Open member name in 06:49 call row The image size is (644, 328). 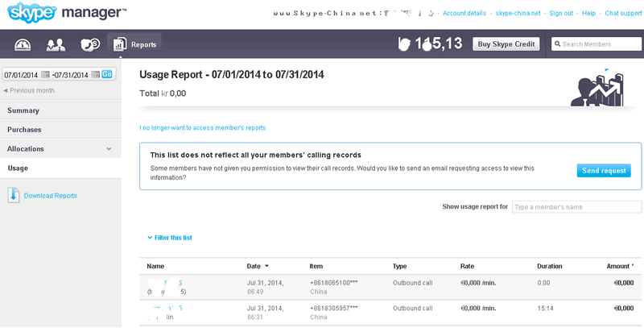[x=165, y=283]
